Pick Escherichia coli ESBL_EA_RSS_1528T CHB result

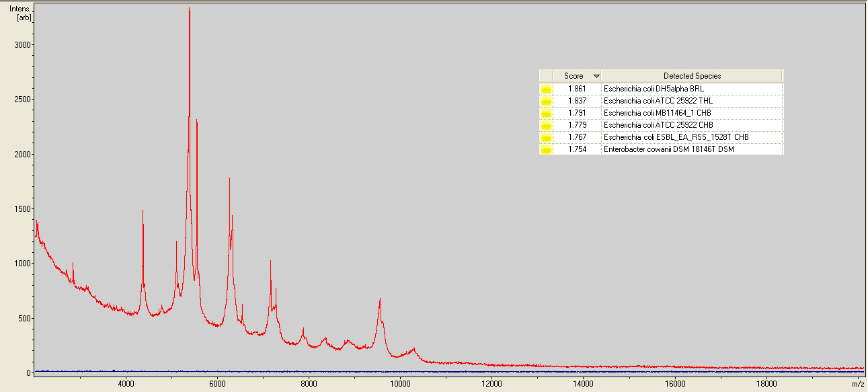(676, 137)
